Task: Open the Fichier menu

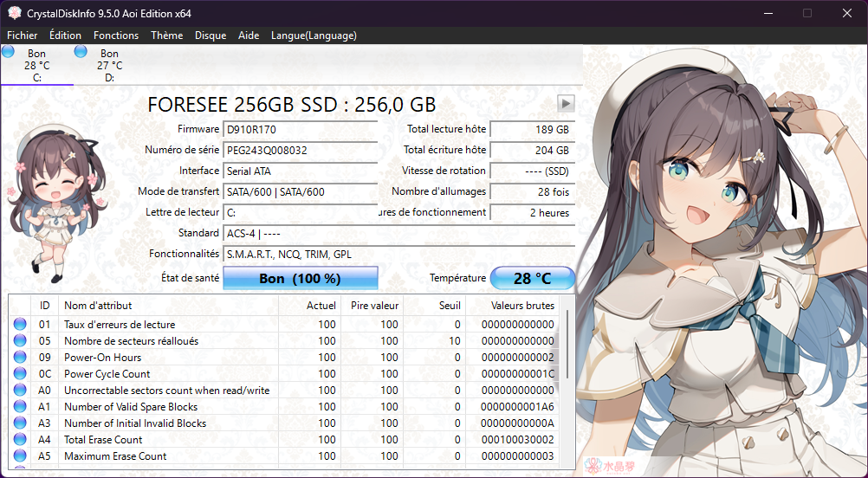Action: 23,36
